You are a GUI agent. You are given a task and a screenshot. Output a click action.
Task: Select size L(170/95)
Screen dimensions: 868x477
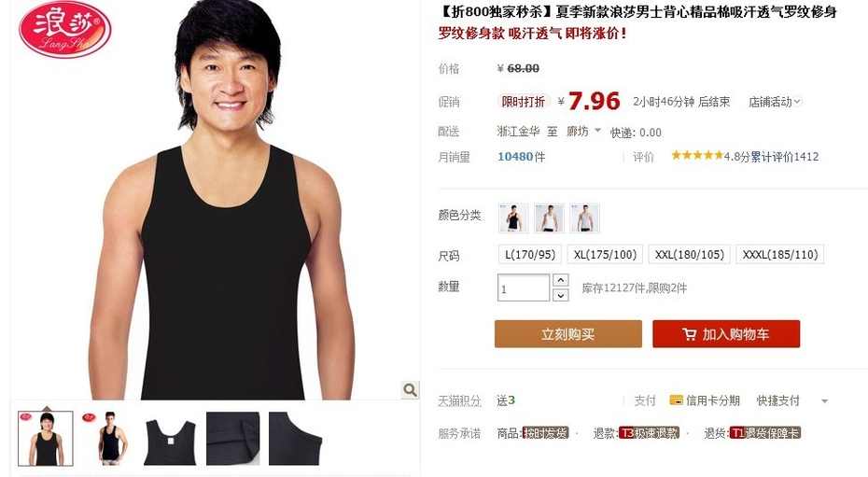(530, 255)
